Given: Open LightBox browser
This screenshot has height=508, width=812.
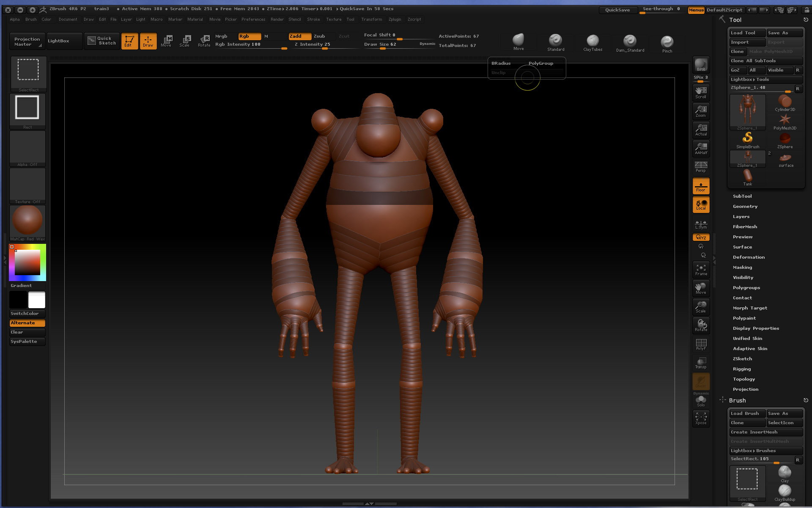Looking at the screenshot, I should [x=64, y=41].
